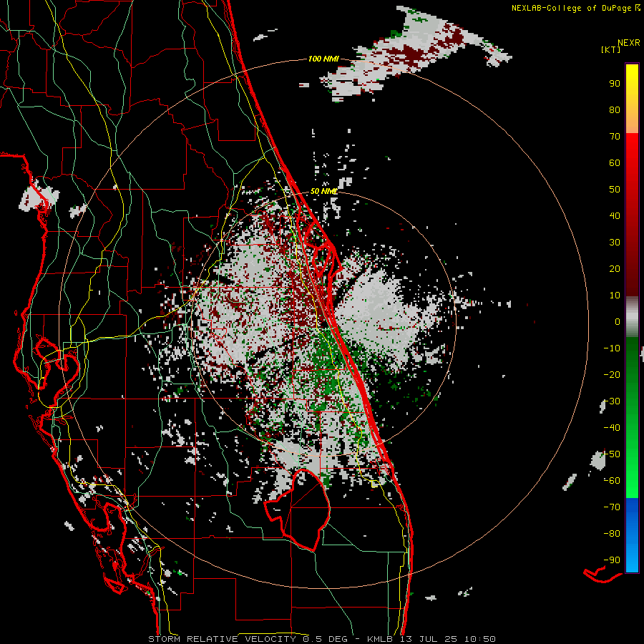644x644 pixels.
Task: Click the 90 value on the velocity scale
Action: coord(615,84)
